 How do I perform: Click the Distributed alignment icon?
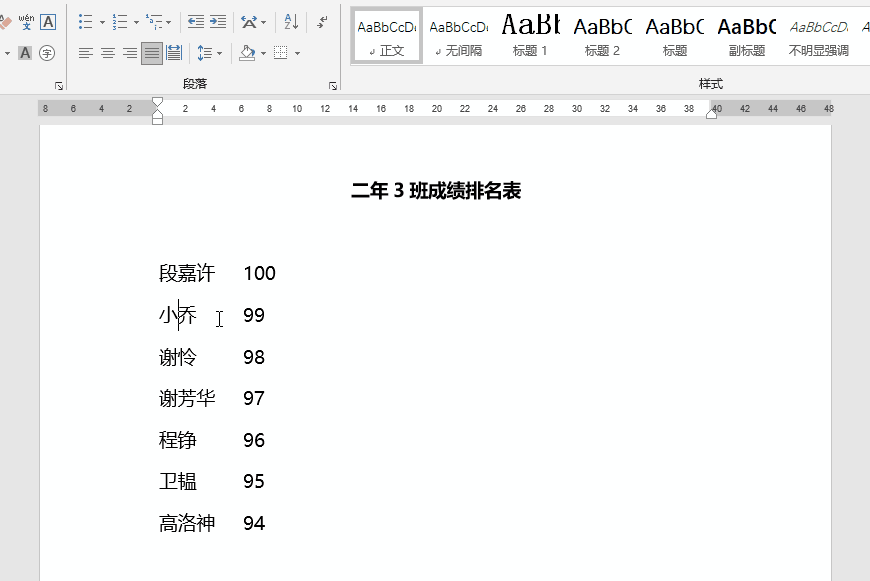point(174,53)
